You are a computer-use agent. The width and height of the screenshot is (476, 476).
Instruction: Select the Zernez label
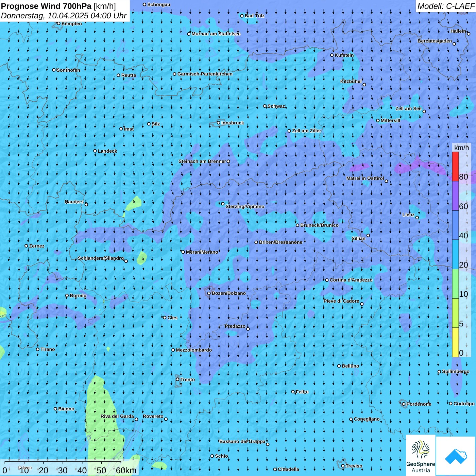37,246
